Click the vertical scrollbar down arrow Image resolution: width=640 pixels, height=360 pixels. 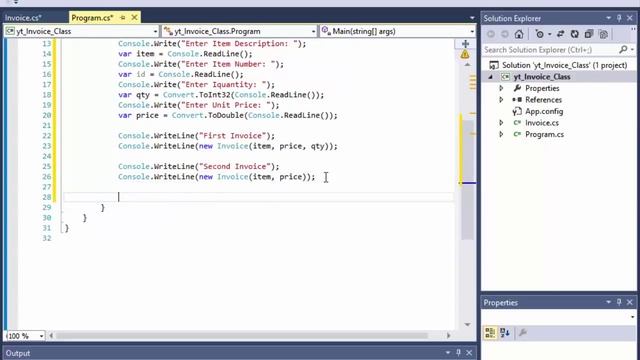(467, 324)
